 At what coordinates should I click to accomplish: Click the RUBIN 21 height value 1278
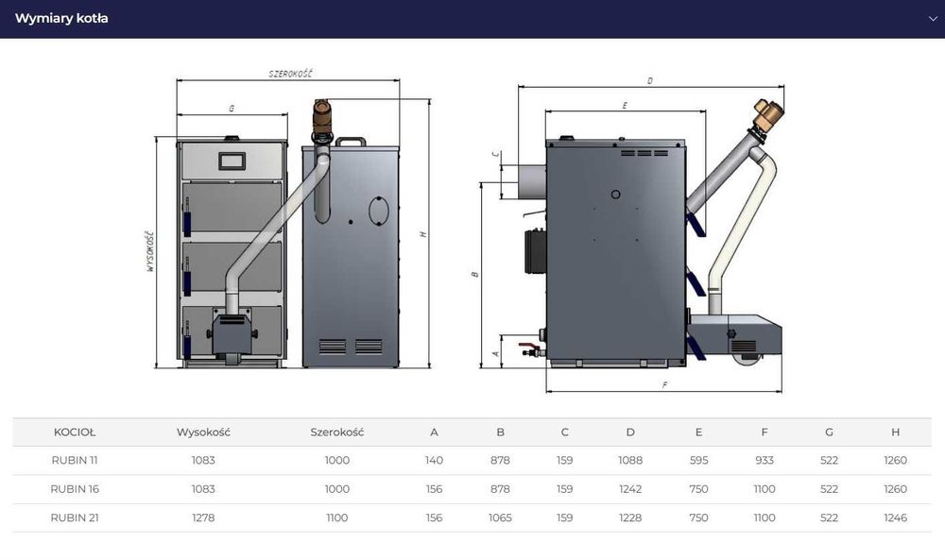(204, 518)
